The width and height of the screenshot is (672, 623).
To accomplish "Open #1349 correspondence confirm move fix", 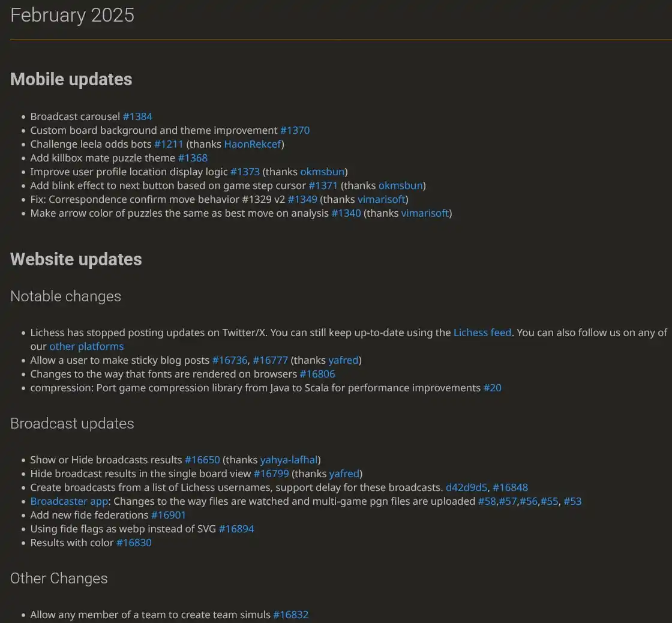I will click(302, 199).
